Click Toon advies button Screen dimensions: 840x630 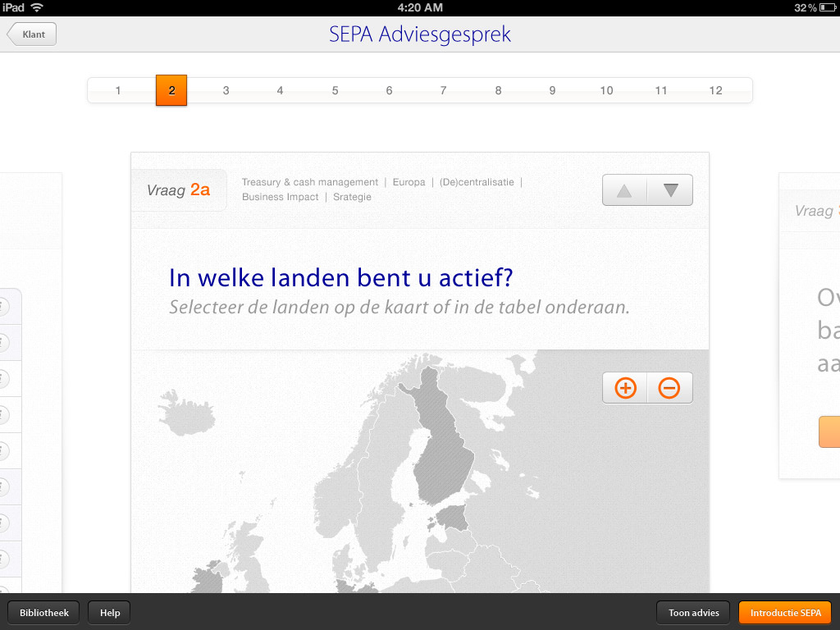(694, 613)
